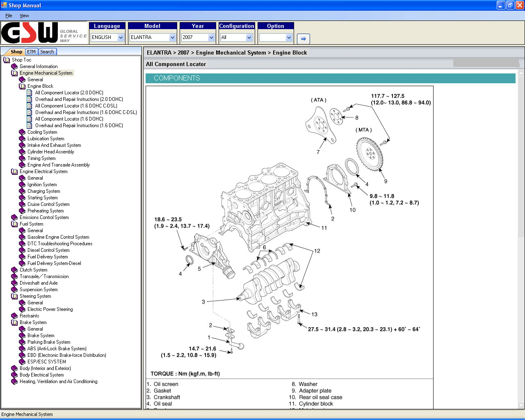Viewport: 525px width, 420px height.
Task: Click the GSW Global Service Way logo
Action: pyautogui.click(x=44, y=33)
